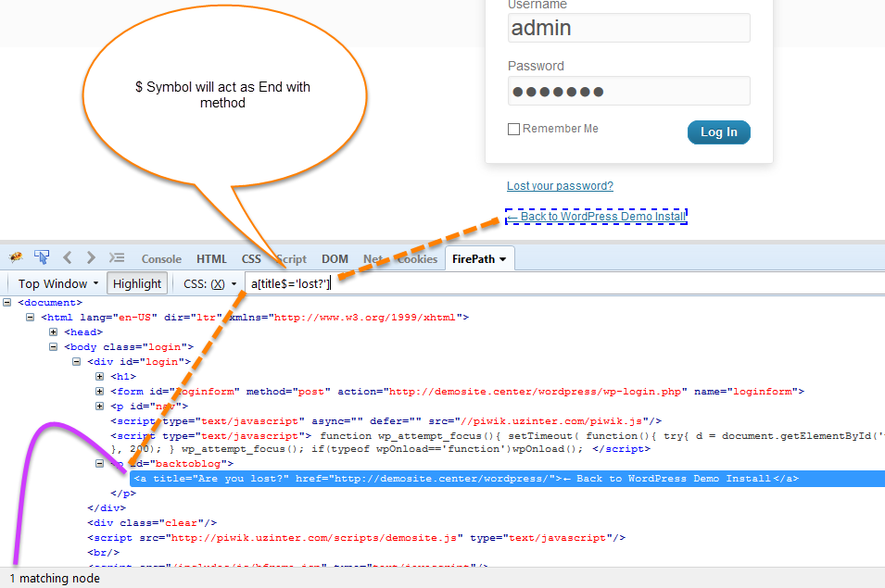Expand the head node in the tree
This screenshot has width=885, height=588.
click(53, 332)
